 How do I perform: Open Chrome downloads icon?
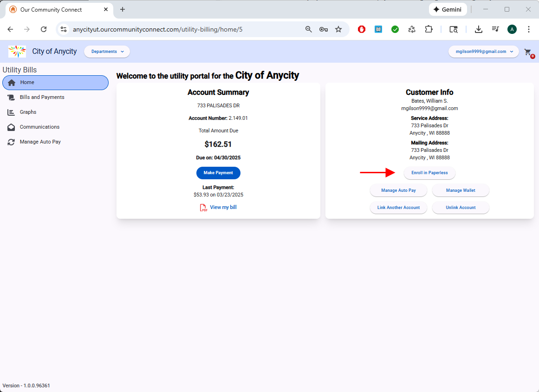(479, 29)
